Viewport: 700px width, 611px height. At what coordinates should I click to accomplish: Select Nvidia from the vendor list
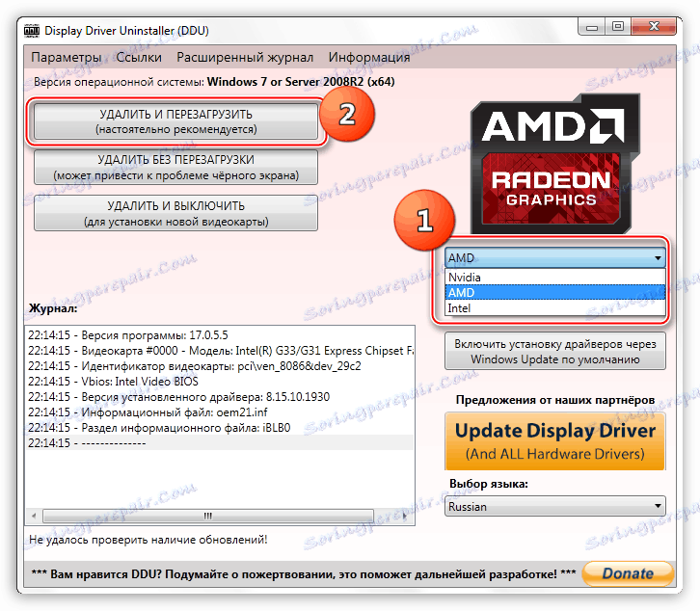(555, 278)
